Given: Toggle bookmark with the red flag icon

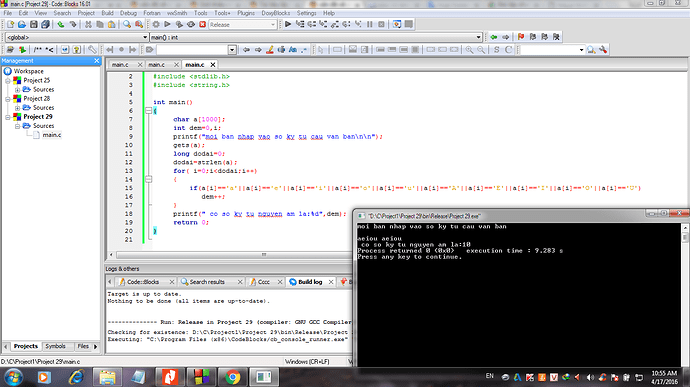Looking at the screenshot, I should pyautogui.click(x=521, y=37).
